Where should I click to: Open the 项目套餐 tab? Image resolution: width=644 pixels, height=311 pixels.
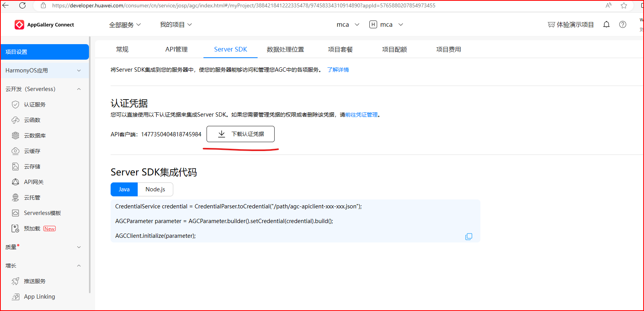pyautogui.click(x=340, y=50)
